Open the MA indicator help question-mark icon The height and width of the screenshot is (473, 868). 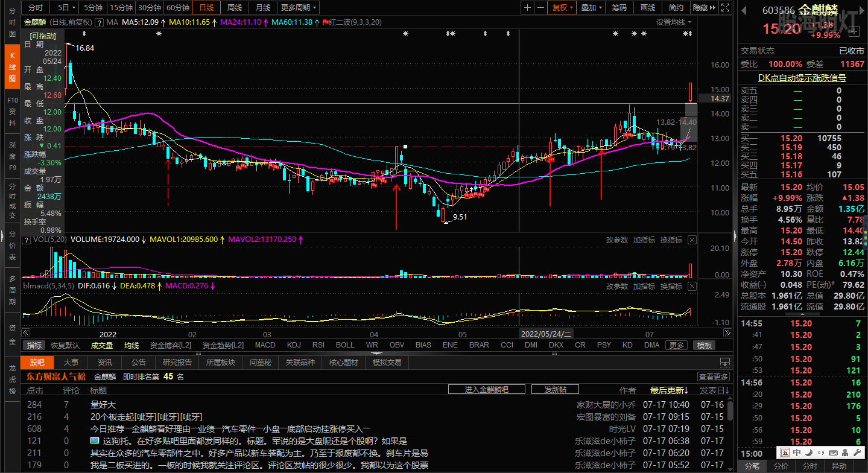[x=99, y=22]
